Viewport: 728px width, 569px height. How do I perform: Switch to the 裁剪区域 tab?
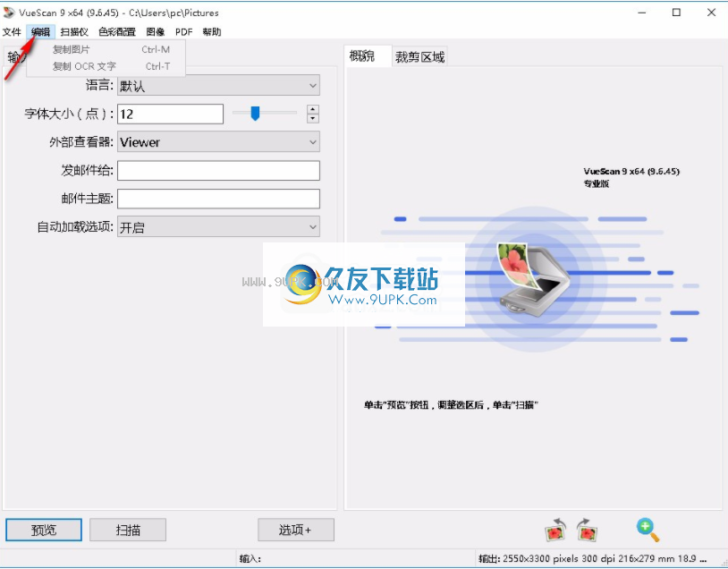click(x=419, y=56)
